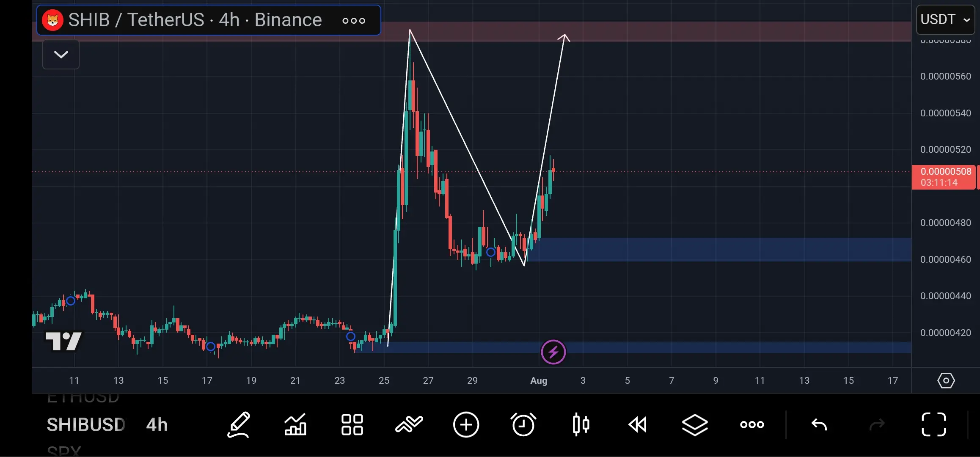Click price axis label 0.00000560
The image size is (980, 457).
click(x=946, y=76)
